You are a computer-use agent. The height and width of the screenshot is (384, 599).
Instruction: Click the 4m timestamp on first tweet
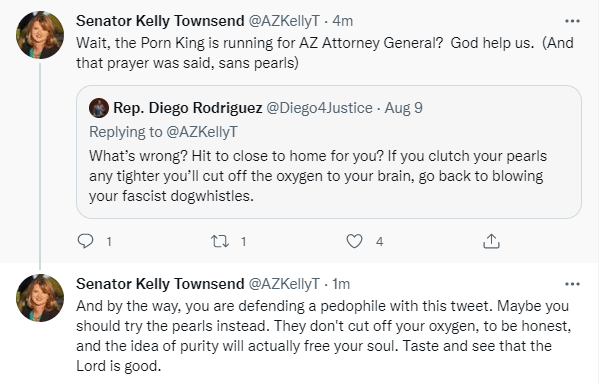click(x=343, y=21)
